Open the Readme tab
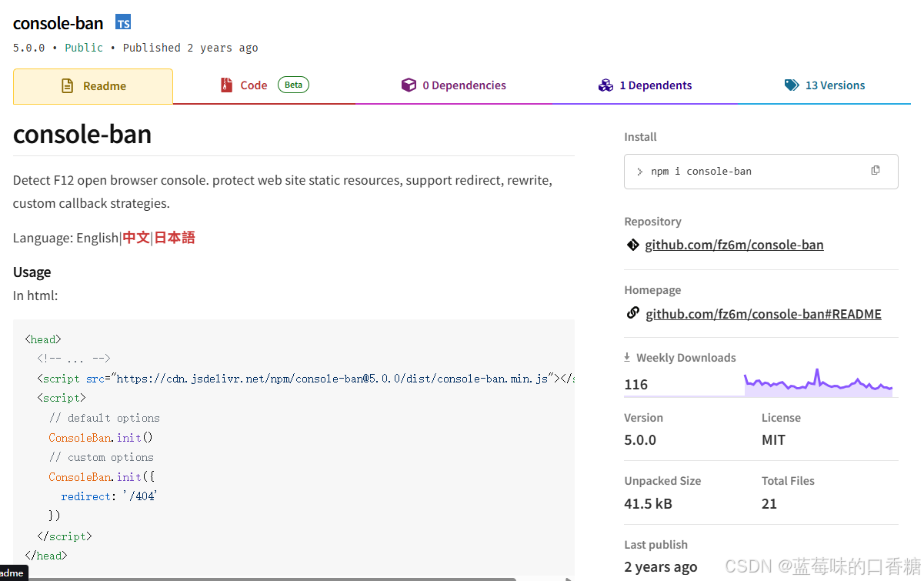This screenshot has width=924, height=581. (x=93, y=86)
